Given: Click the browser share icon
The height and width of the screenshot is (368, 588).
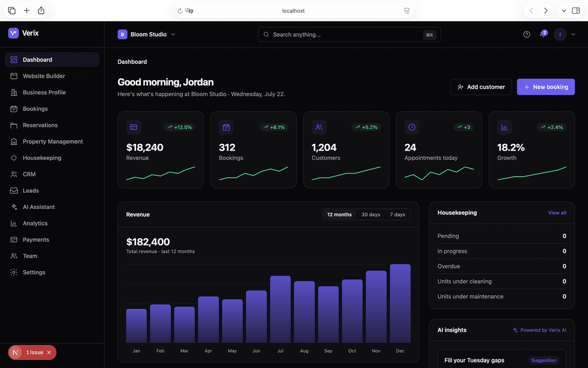Looking at the screenshot, I should coord(41,10).
